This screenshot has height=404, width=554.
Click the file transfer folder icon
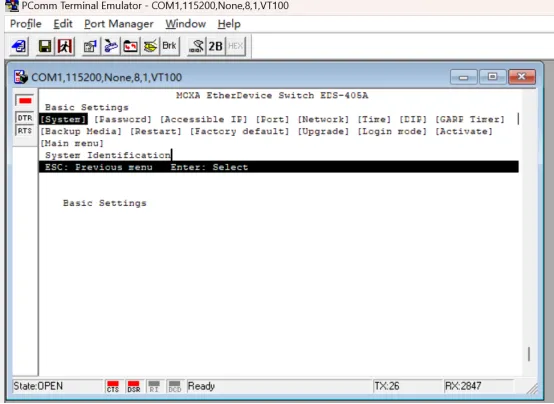(x=130, y=46)
